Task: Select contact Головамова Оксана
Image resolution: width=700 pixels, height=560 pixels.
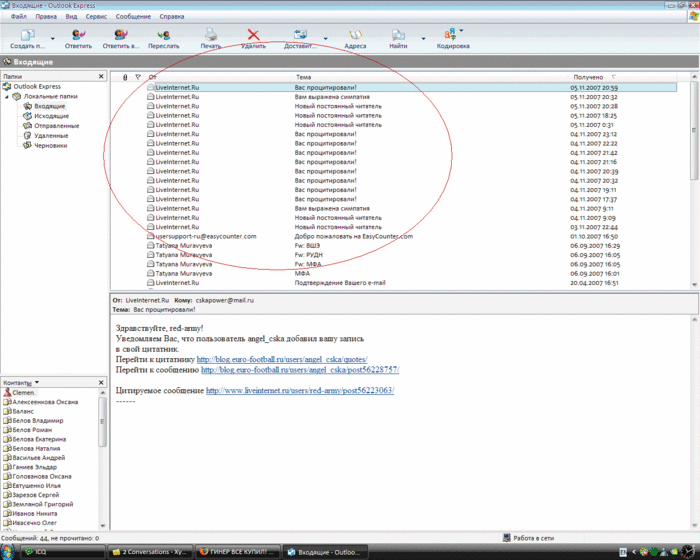Action: [42, 476]
